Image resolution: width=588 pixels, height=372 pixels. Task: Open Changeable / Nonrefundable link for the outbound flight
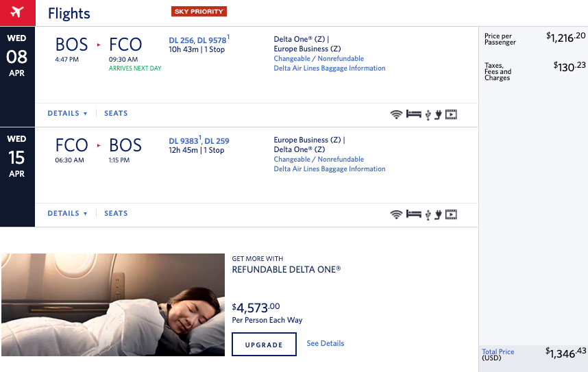coord(319,59)
